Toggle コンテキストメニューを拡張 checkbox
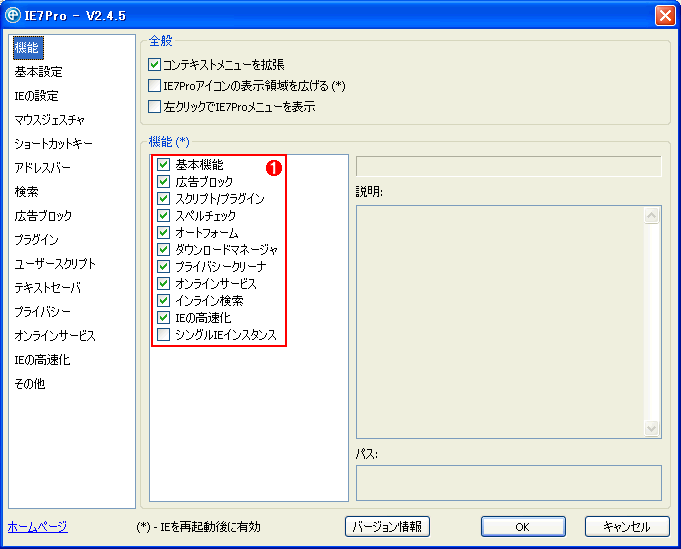This screenshot has height=549, width=681. coord(154,65)
